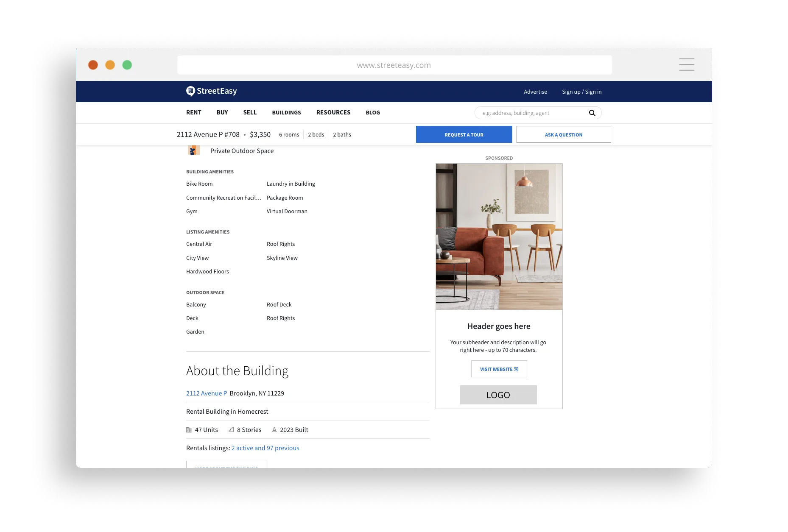This screenshot has height=532, width=788.
Task: Click the 6 rooms detail
Action: (x=289, y=134)
